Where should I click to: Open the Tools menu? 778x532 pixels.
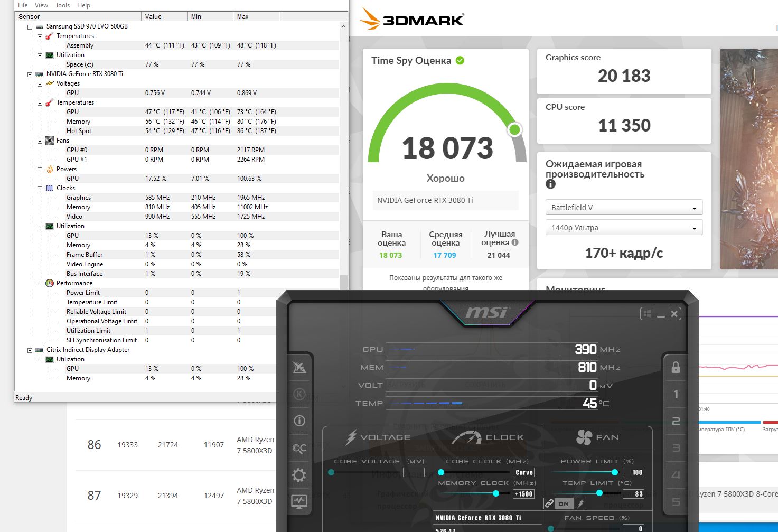click(62, 5)
